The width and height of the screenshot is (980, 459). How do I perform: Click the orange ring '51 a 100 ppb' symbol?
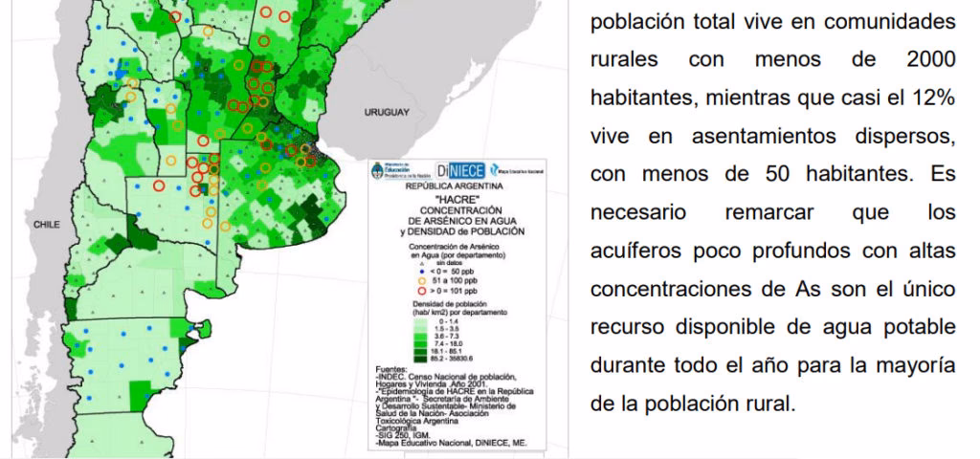pyautogui.click(x=422, y=281)
